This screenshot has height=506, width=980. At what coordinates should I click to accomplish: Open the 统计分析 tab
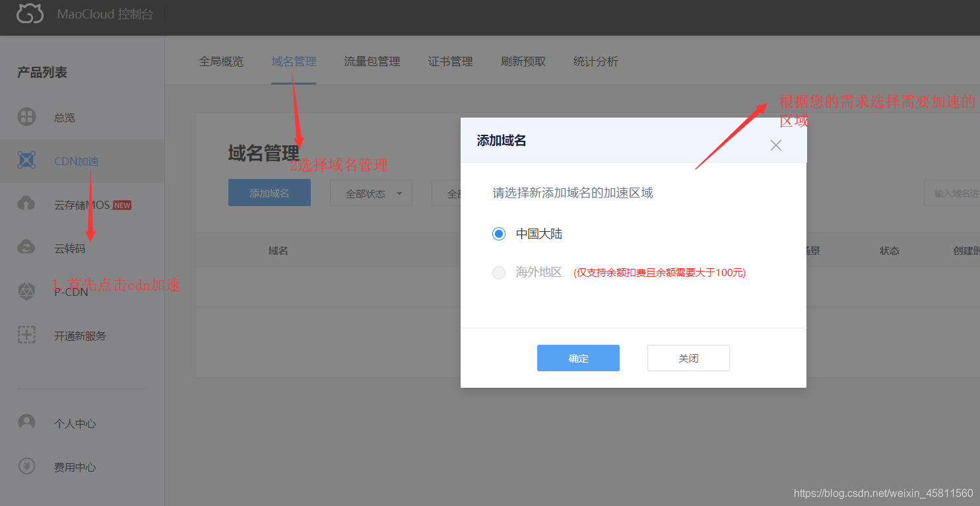tap(596, 61)
